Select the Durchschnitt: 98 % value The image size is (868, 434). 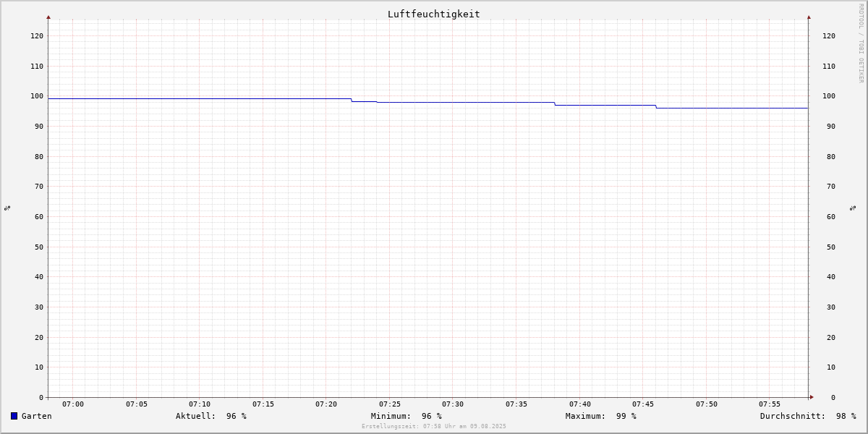808,416
